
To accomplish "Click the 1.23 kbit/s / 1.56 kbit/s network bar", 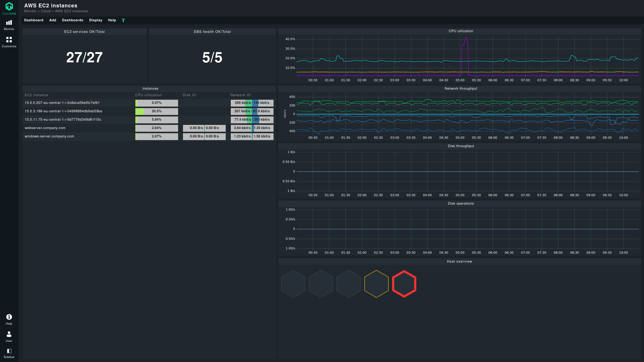I will (252, 136).
